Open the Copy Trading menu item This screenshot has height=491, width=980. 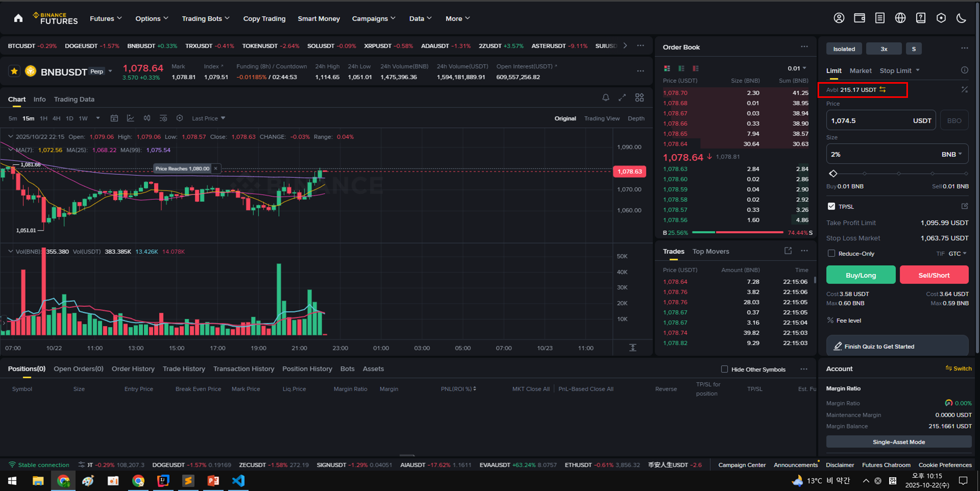tap(264, 18)
